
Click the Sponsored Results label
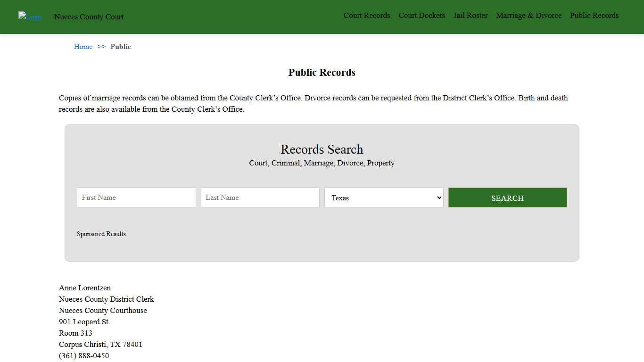(x=101, y=234)
